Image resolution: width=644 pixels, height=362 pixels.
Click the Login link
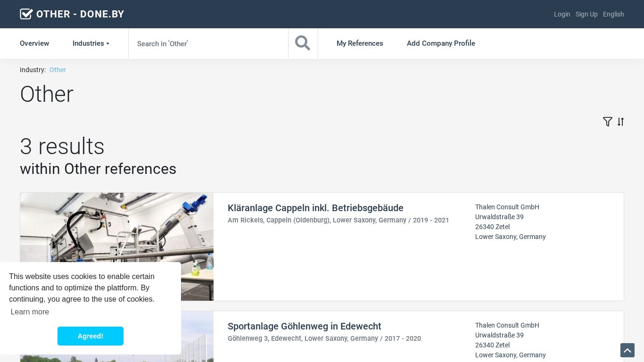click(x=562, y=14)
